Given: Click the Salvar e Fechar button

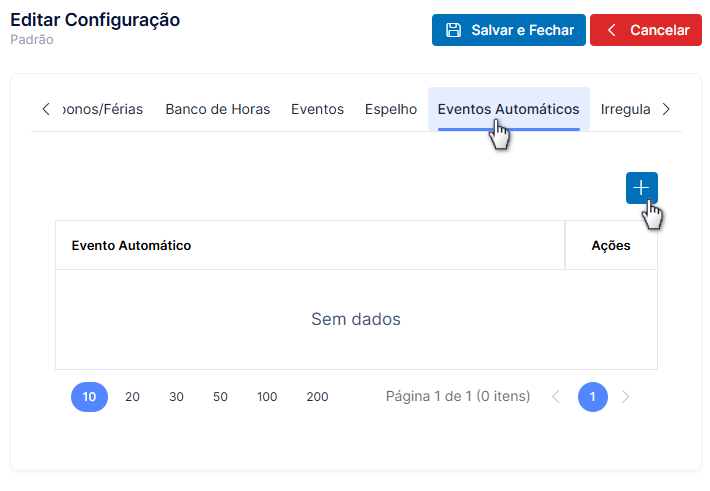Looking at the screenshot, I should pos(509,30).
